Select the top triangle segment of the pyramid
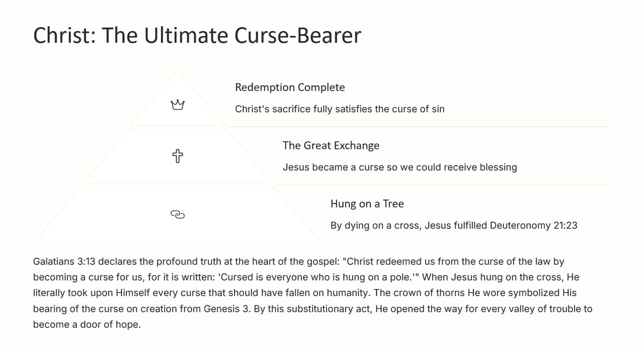This screenshot has width=644, height=348. (x=177, y=97)
